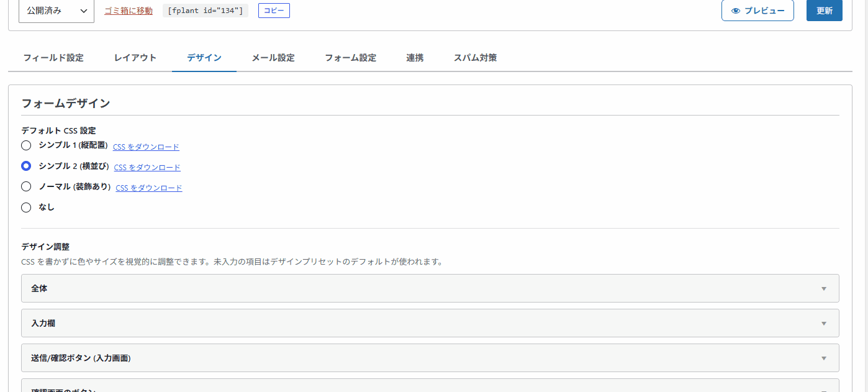868x392 pixels.
Task: Switch to the フィールド設定 tab
Action: (53, 58)
